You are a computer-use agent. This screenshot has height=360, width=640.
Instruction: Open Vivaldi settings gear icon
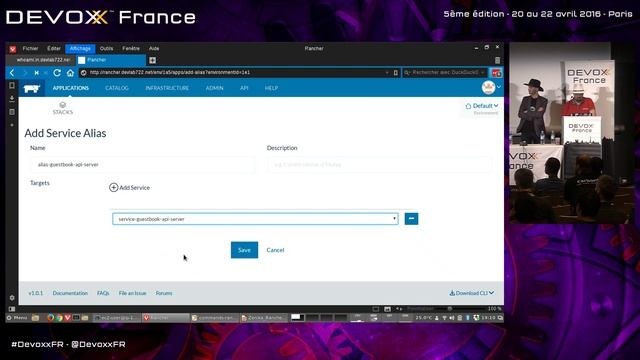pos(12,298)
